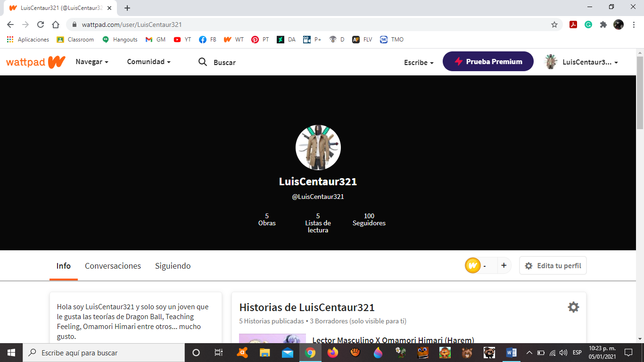644x362 pixels.
Task: Open the P+ bookmark
Action: (x=312, y=40)
